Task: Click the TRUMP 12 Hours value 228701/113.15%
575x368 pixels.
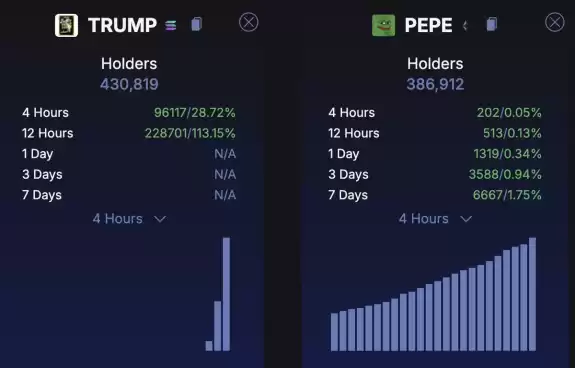Action: 190,133
